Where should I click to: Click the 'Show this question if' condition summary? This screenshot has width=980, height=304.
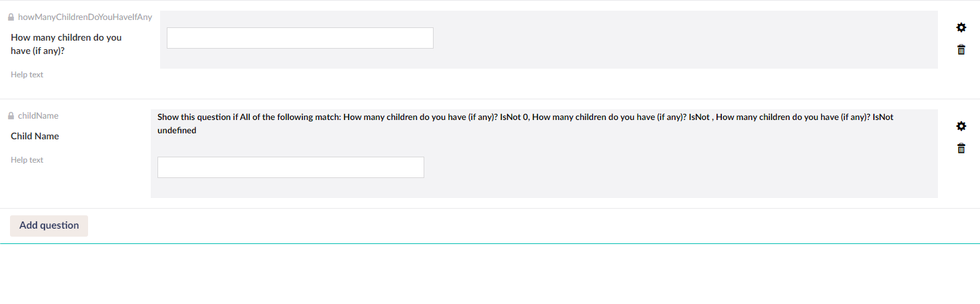pyautogui.click(x=525, y=123)
